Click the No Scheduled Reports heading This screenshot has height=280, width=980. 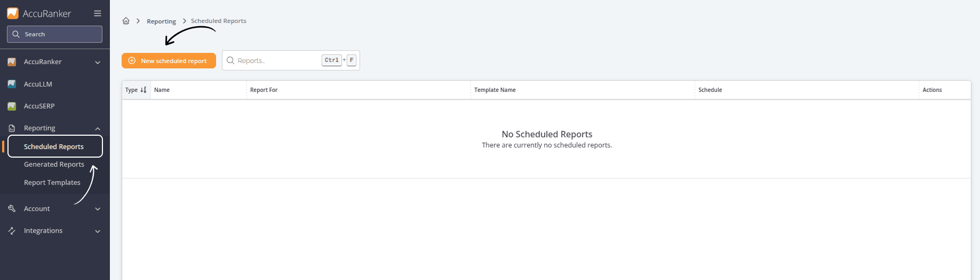(x=547, y=134)
